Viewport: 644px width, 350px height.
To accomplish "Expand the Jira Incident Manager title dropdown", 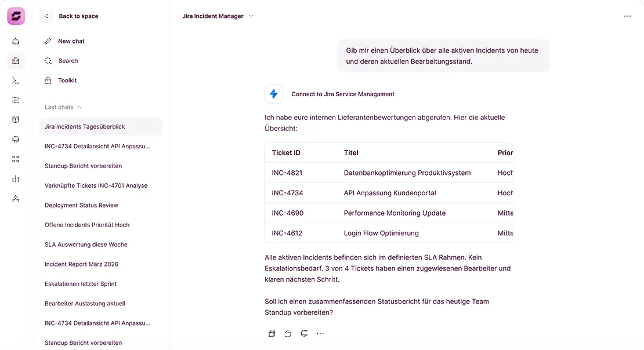I will pos(251,16).
